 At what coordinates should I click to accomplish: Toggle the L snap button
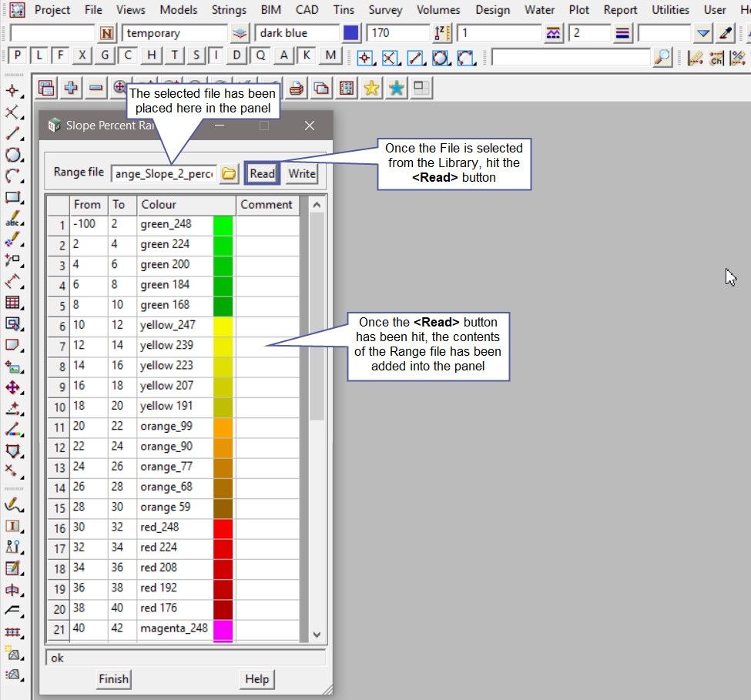coord(39,56)
